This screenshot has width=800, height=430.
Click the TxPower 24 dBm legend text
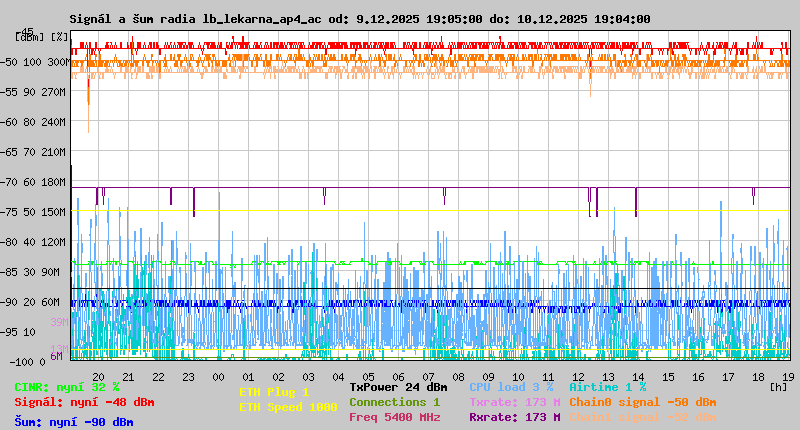398,387
